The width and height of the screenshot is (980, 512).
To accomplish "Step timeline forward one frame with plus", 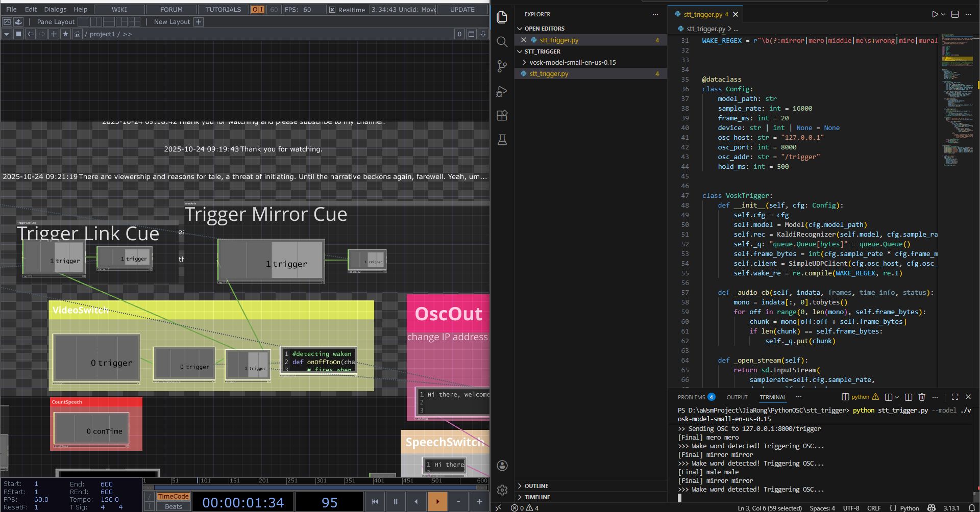I will click(x=479, y=501).
